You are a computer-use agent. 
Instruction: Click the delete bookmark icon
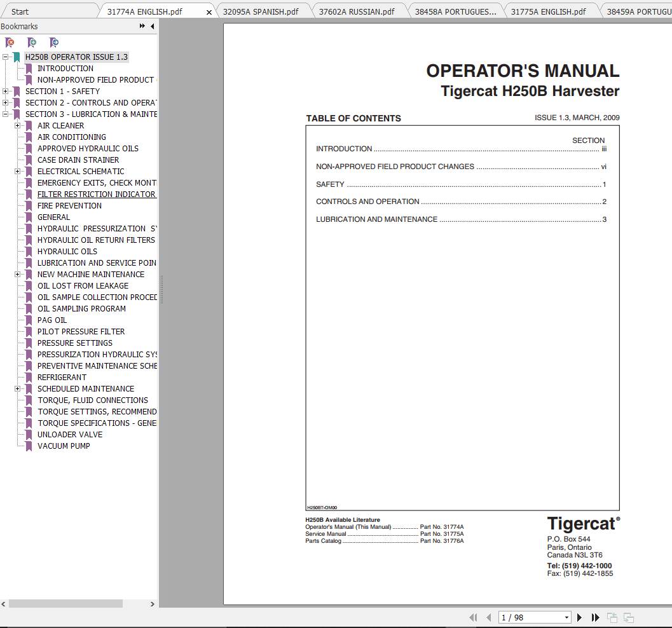(x=10, y=42)
